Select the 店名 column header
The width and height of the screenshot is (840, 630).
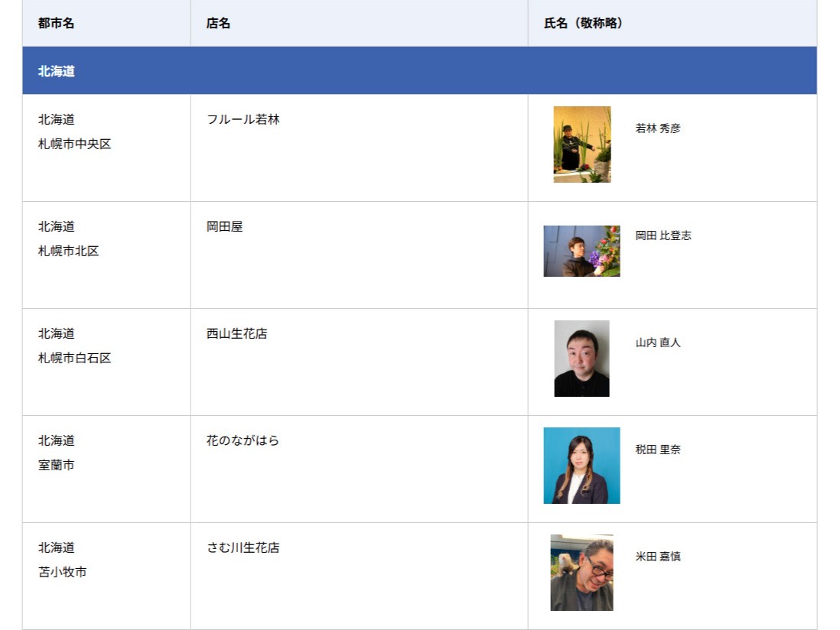point(218,23)
